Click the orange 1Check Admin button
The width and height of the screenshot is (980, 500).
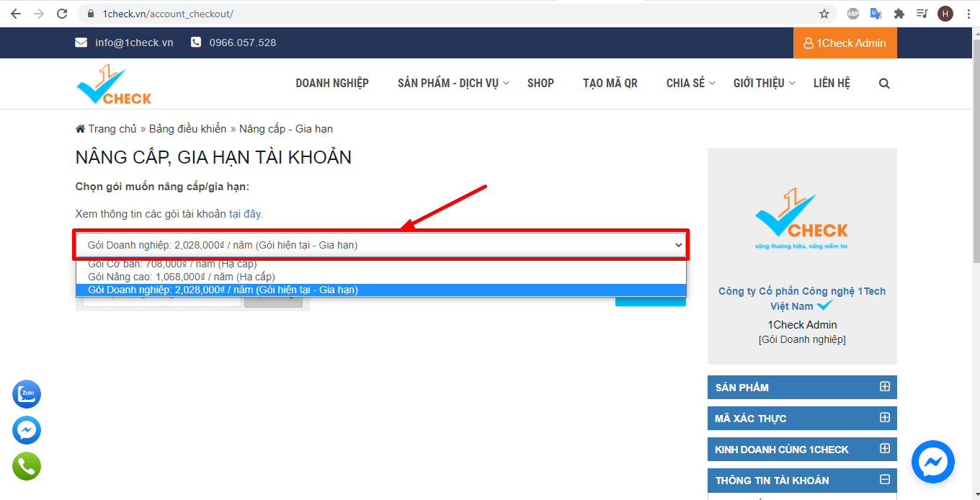845,43
